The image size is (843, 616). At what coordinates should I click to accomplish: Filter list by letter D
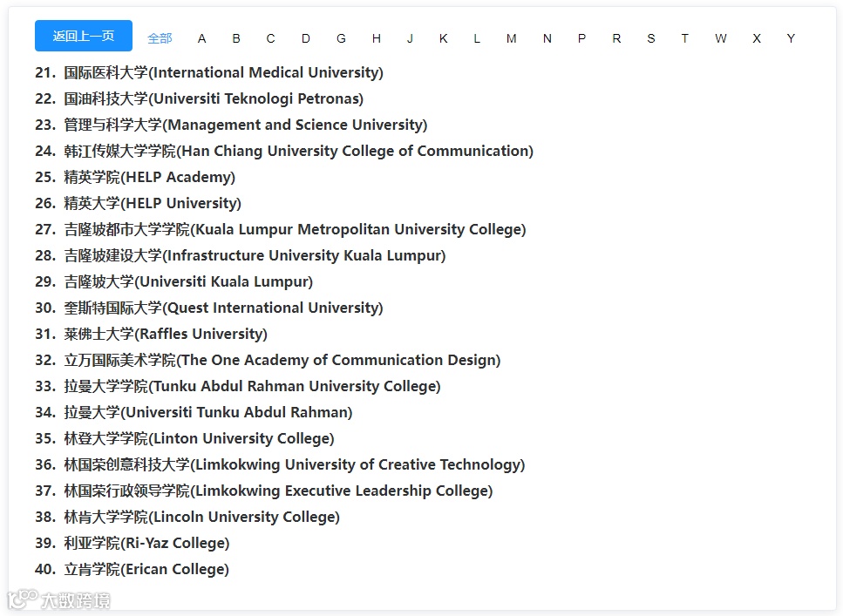click(x=305, y=38)
